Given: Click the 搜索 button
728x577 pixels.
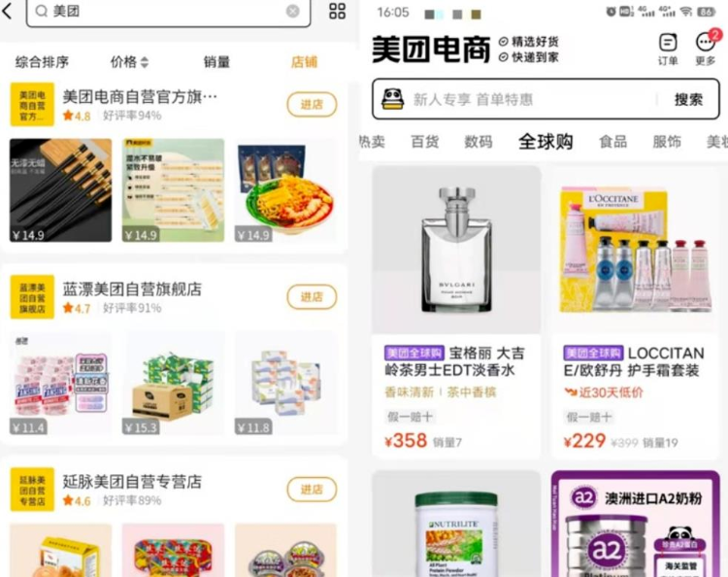Looking at the screenshot, I should [x=688, y=99].
